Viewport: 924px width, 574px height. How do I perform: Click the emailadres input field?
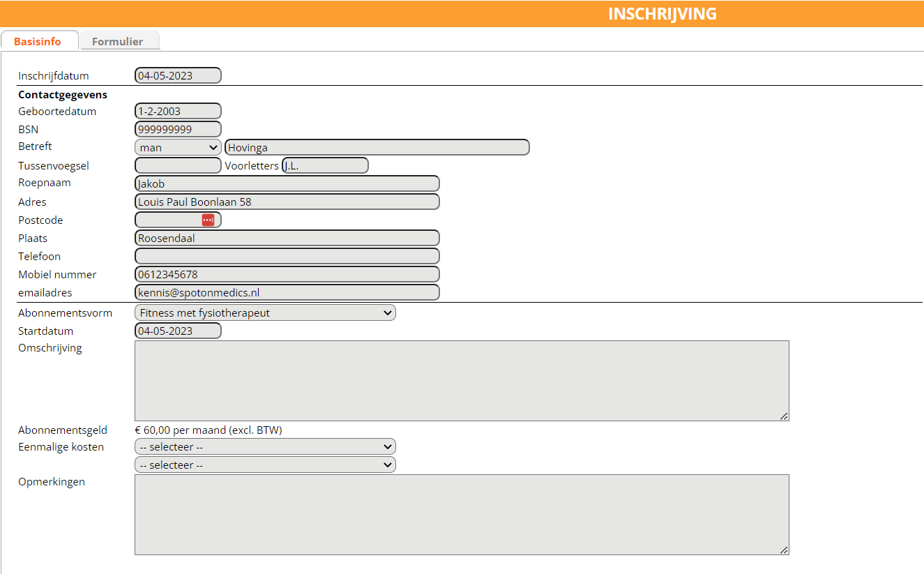[x=287, y=292]
